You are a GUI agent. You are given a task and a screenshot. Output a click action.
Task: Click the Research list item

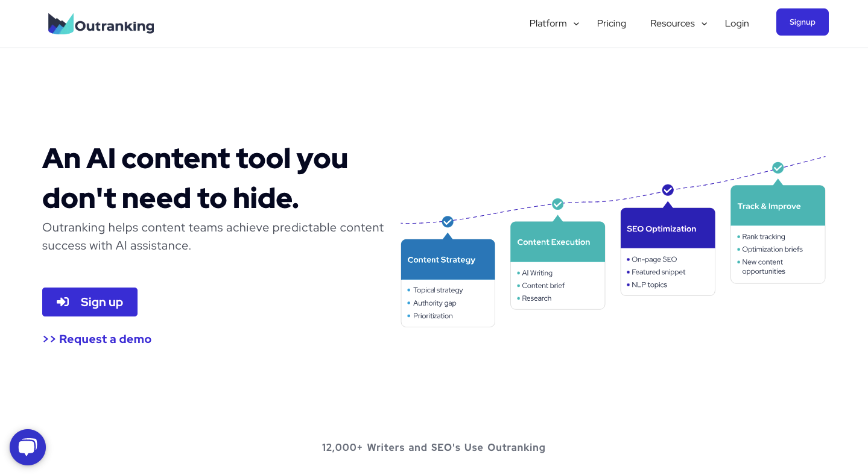click(534, 298)
